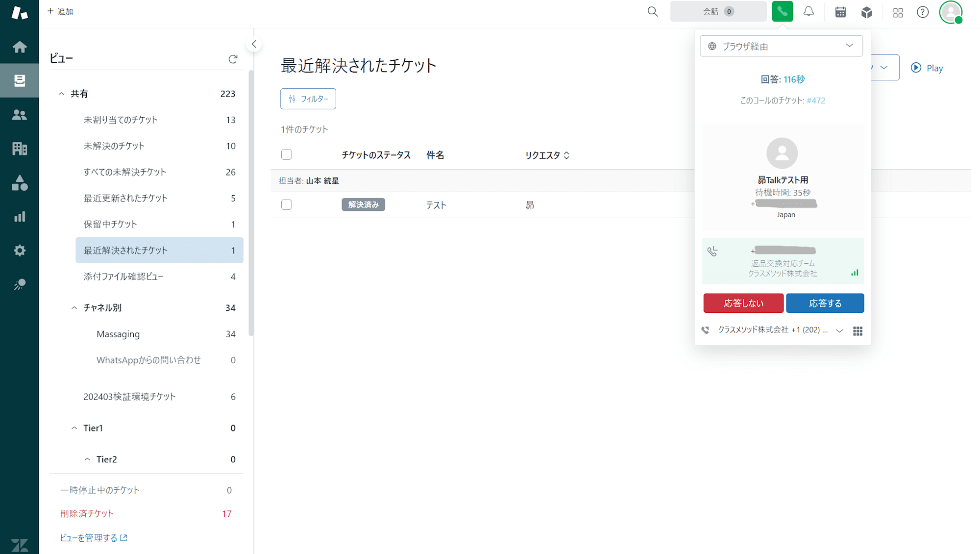Open the すべての未解決チケット view
This screenshot has height=554, width=980.
(159, 172)
